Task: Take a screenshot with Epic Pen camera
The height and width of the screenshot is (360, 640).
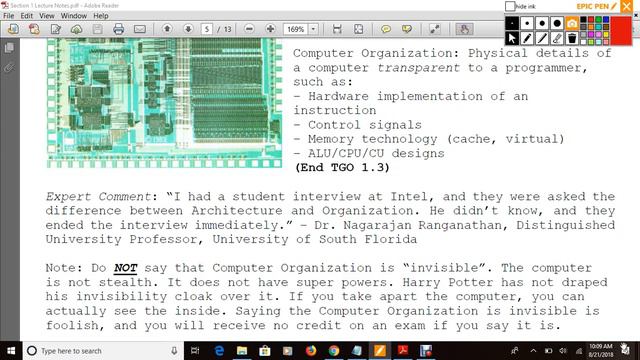Action: point(572,23)
